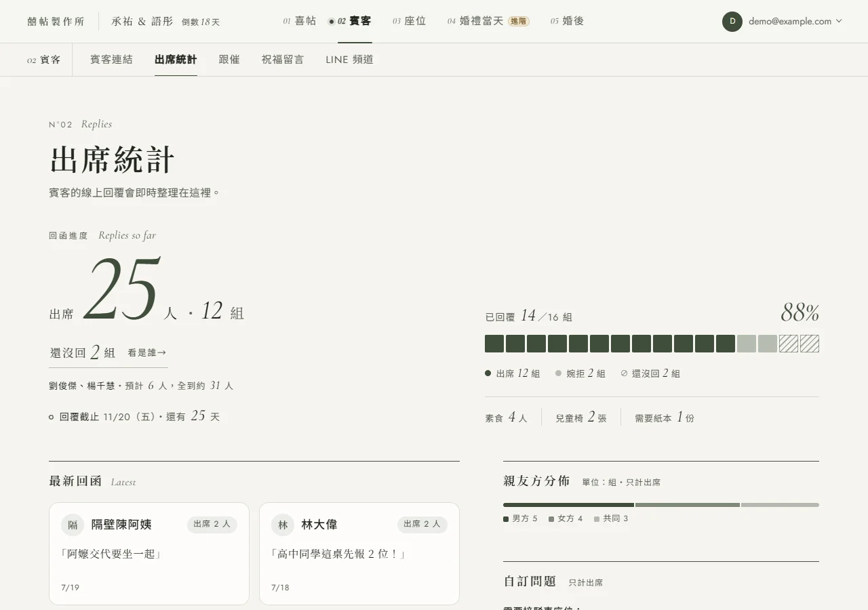The height and width of the screenshot is (610, 868).
Task: Click the 親友方分佈 distribution bar
Action: coord(661,505)
